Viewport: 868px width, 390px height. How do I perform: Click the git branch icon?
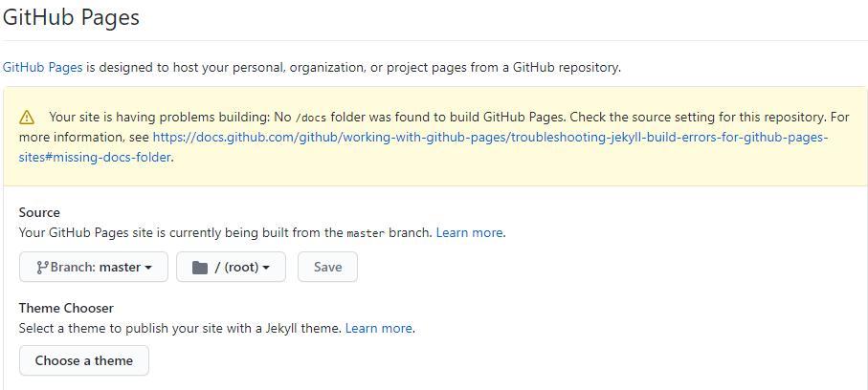pos(42,268)
